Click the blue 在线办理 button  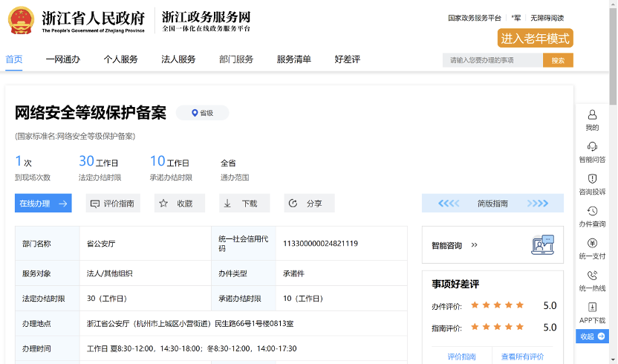(x=43, y=204)
